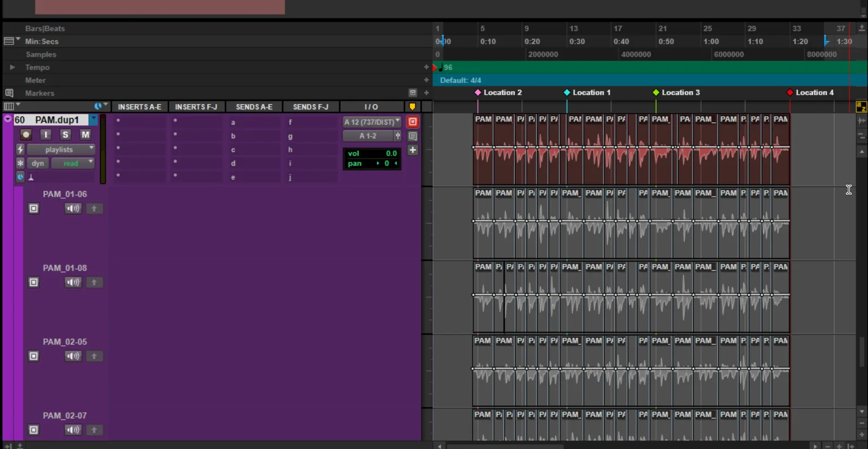The height and width of the screenshot is (449, 868).
Task: Toggle the yellow a-z commands keyboard focus
Action: [x=861, y=107]
